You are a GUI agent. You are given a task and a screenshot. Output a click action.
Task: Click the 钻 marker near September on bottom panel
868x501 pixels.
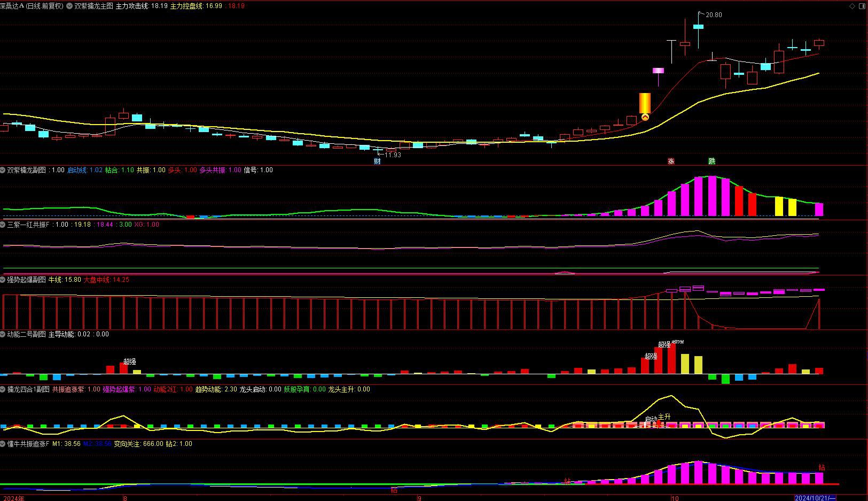point(394,490)
